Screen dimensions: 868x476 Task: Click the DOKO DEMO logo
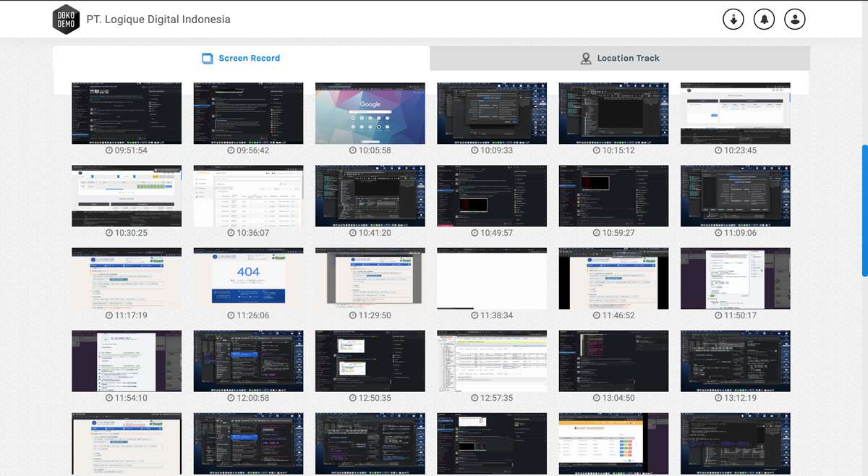pos(65,19)
